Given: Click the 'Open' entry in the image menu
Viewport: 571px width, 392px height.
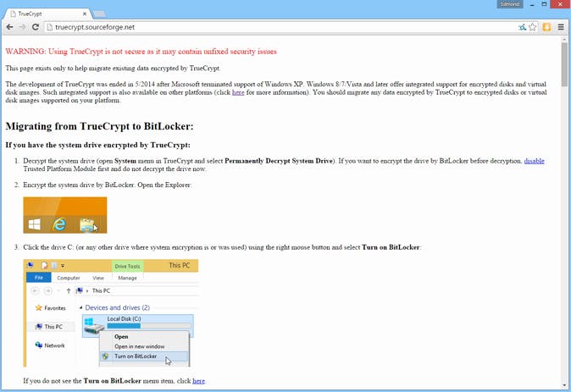Looking at the screenshot, I should [121, 337].
